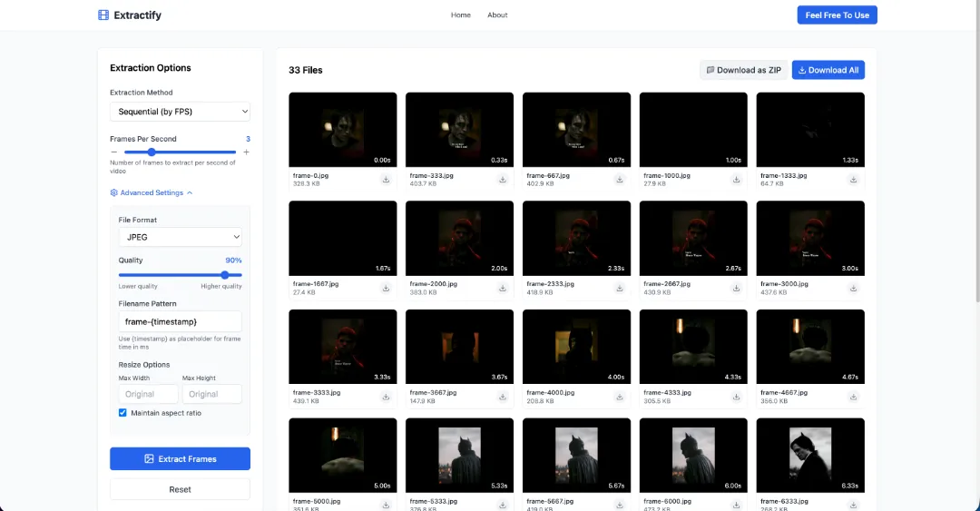Adjust the Frames Per Second slider handle
The image size is (980, 511).
pyautogui.click(x=152, y=152)
